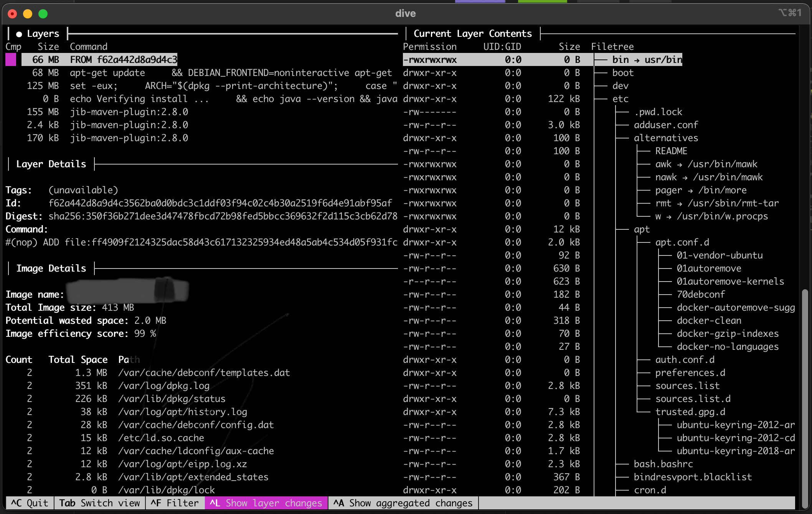
Task: Click Tab Switch view option
Action: tap(99, 503)
